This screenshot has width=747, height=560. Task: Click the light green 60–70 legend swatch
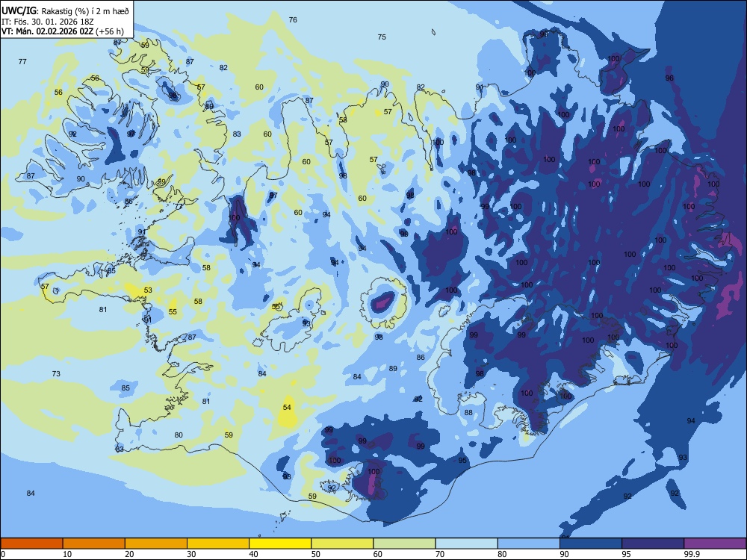point(404,544)
